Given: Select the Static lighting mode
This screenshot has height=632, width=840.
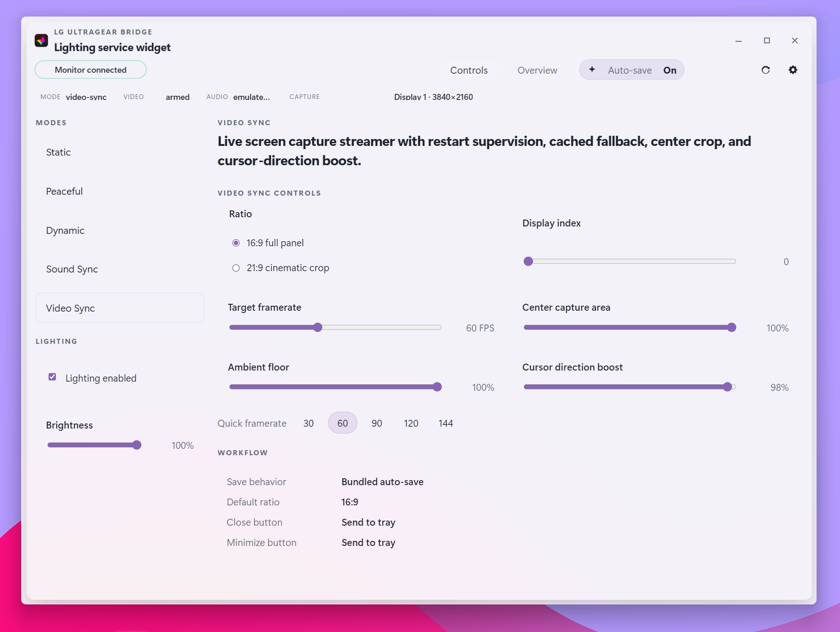Looking at the screenshot, I should click(120, 152).
